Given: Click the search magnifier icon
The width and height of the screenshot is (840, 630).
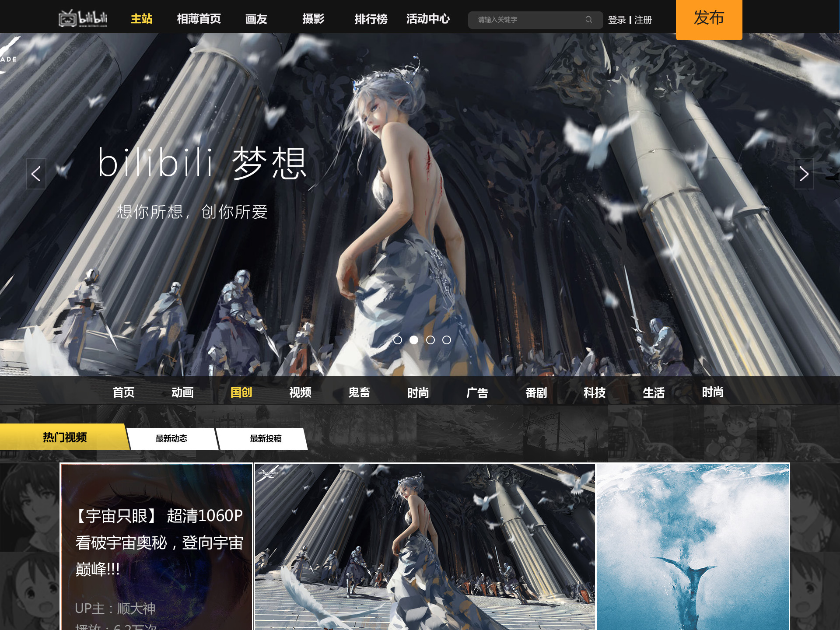Looking at the screenshot, I should tap(588, 20).
